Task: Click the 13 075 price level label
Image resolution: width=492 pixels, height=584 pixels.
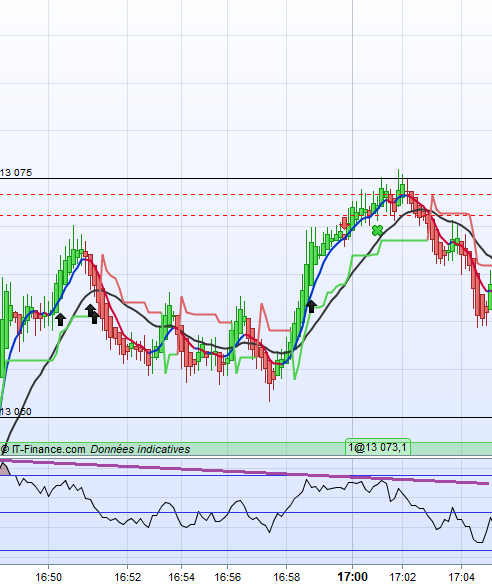Action: click(16, 173)
